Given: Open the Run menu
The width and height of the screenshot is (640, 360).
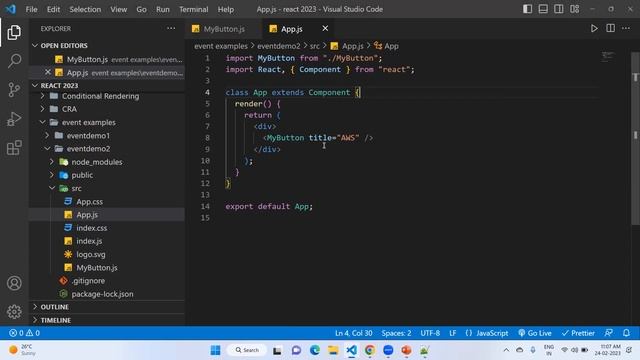Looking at the screenshot, I should (x=162, y=9).
